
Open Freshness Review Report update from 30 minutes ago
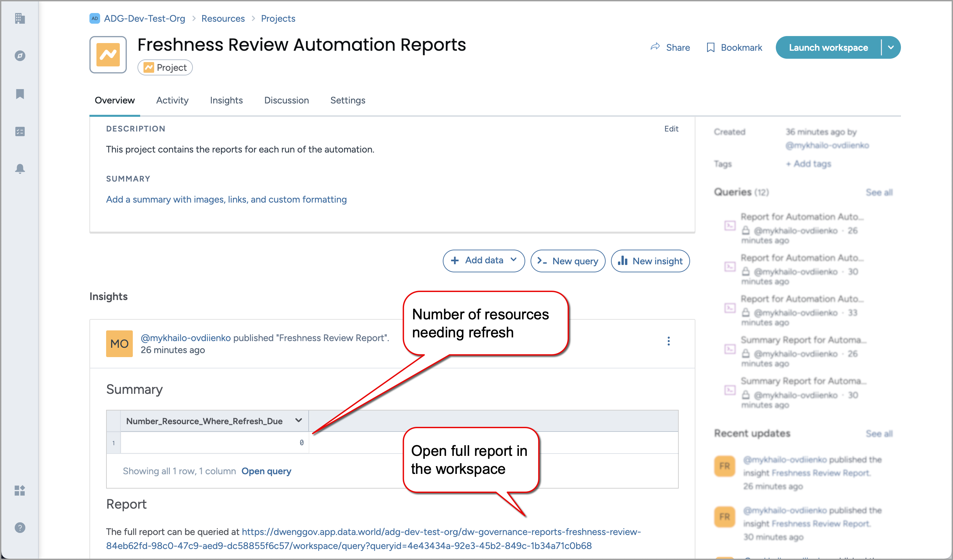point(820,523)
